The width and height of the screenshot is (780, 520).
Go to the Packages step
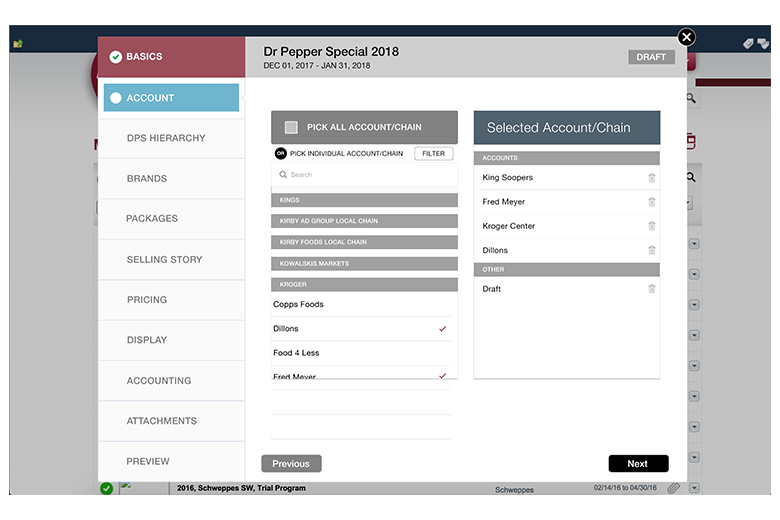point(171,218)
